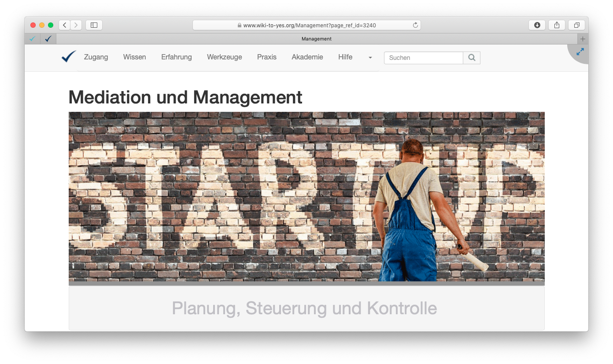
Task: Add a new tab with plus button
Action: click(583, 39)
